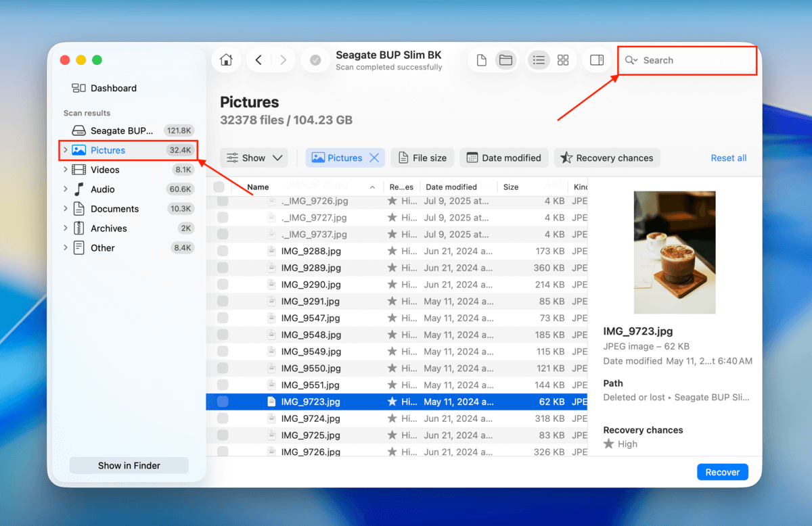Toggle the preview sidebar icon
The height and width of the screenshot is (526, 812).
click(597, 59)
